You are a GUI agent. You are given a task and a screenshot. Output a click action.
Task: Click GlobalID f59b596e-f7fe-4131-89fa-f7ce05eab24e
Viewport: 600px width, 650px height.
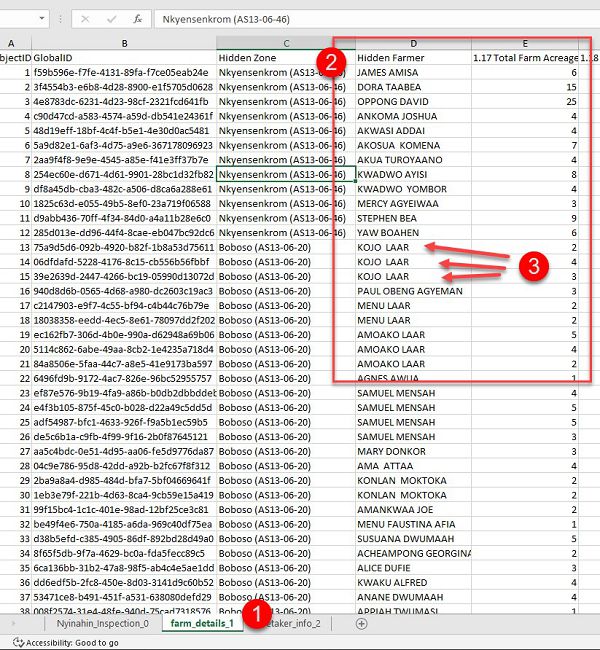click(x=124, y=73)
